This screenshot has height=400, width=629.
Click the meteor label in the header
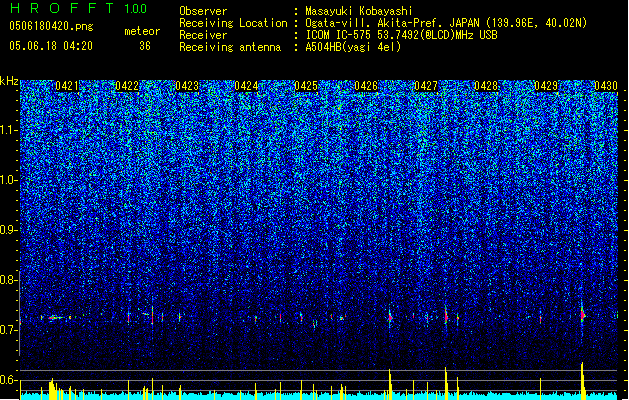point(142,31)
